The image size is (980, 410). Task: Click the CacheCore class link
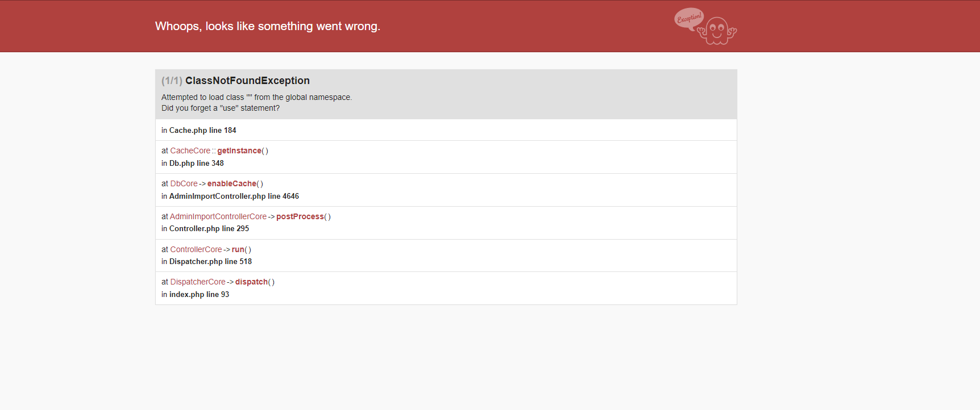click(x=190, y=151)
